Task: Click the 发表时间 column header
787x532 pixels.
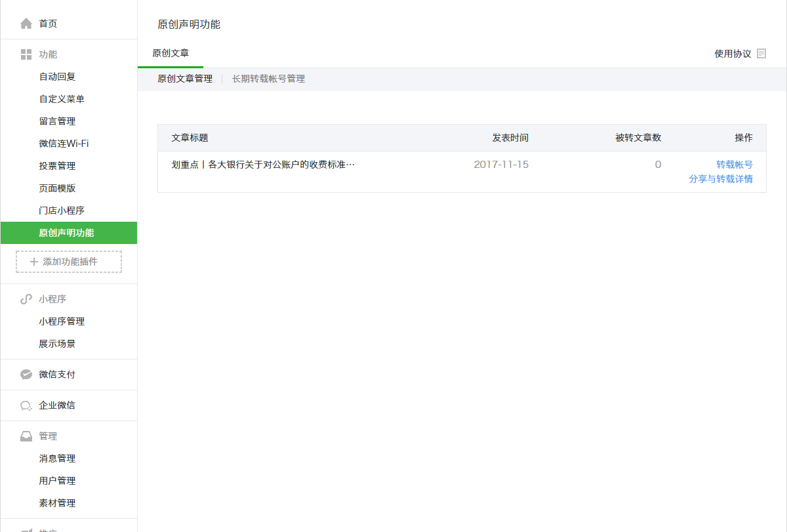Action: click(510, 138)
